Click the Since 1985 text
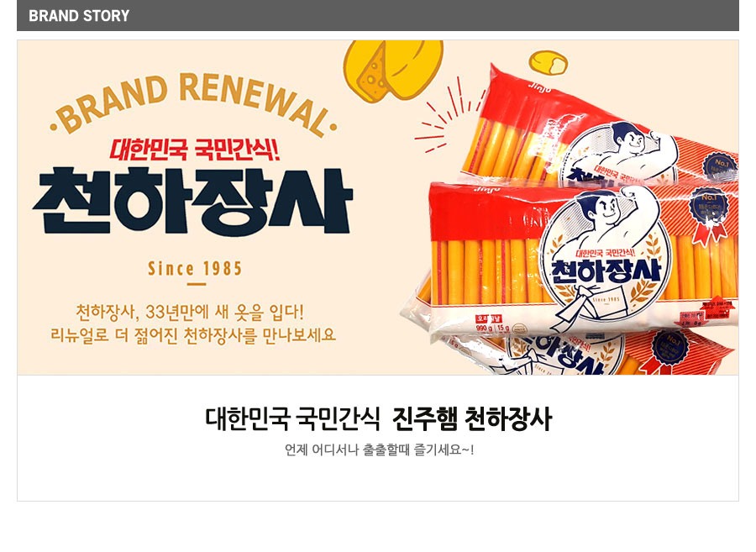756x552 pixels. click(x=195, y=269)
